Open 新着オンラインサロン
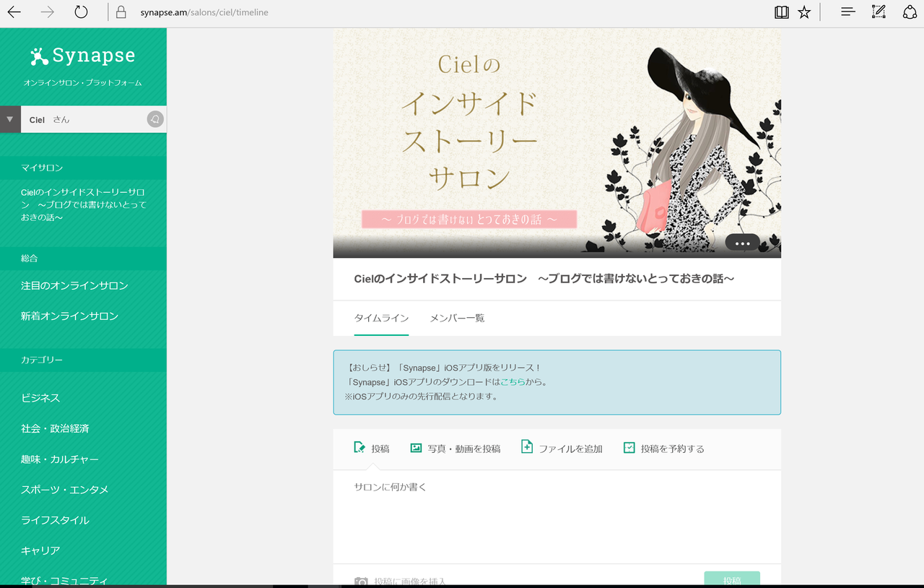 [x=69, y=316]
